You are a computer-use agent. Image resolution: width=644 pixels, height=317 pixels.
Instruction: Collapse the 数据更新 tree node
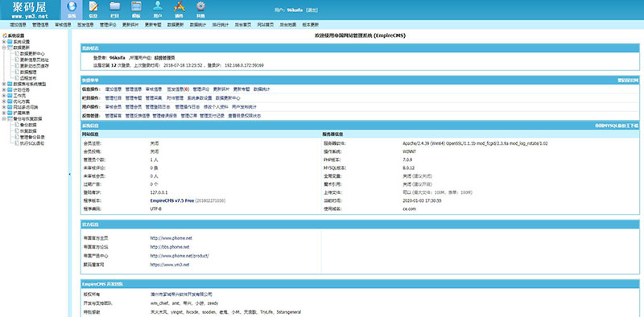[x=4, y=47]
